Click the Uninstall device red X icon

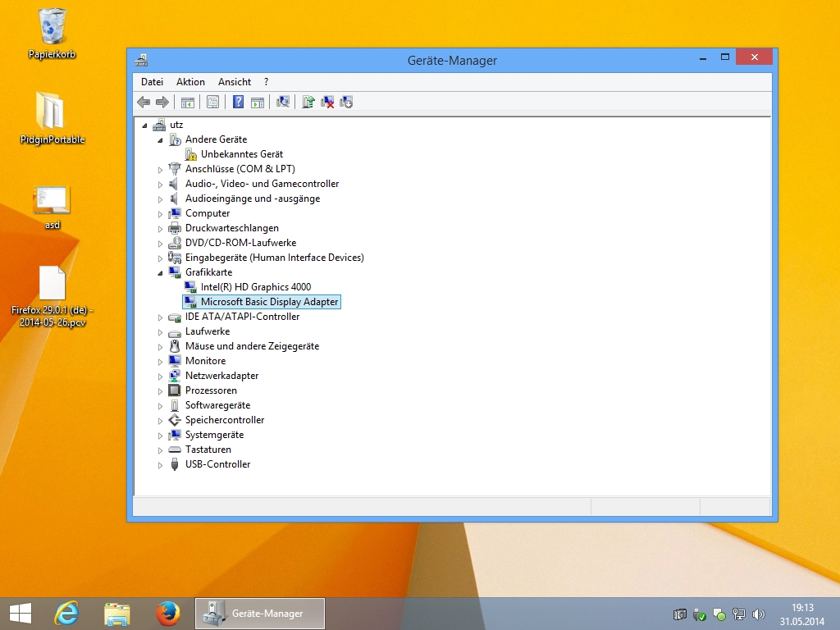click(327, 102)
